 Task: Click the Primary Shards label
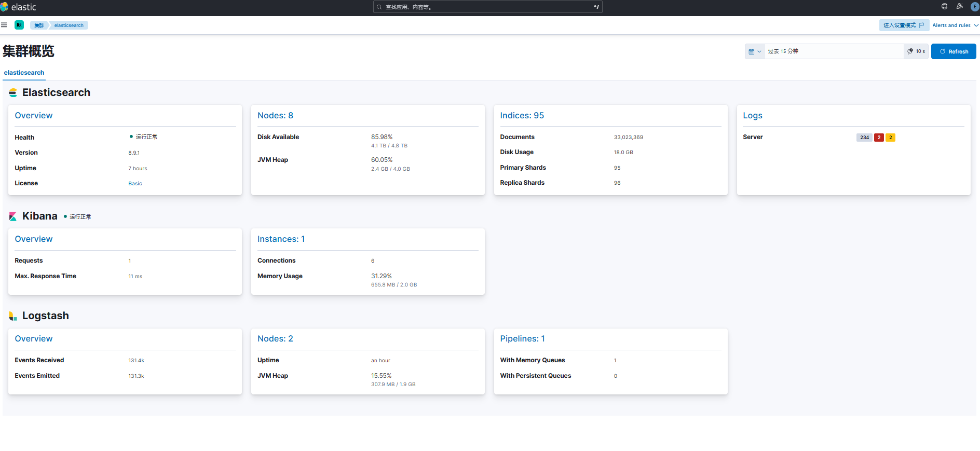(x=523, y=168)
